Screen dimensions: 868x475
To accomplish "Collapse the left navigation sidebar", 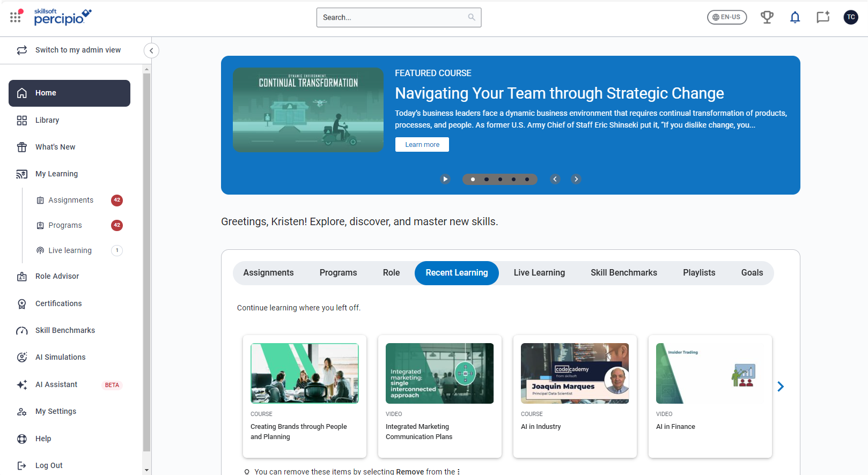I will (x=151, y=50).
